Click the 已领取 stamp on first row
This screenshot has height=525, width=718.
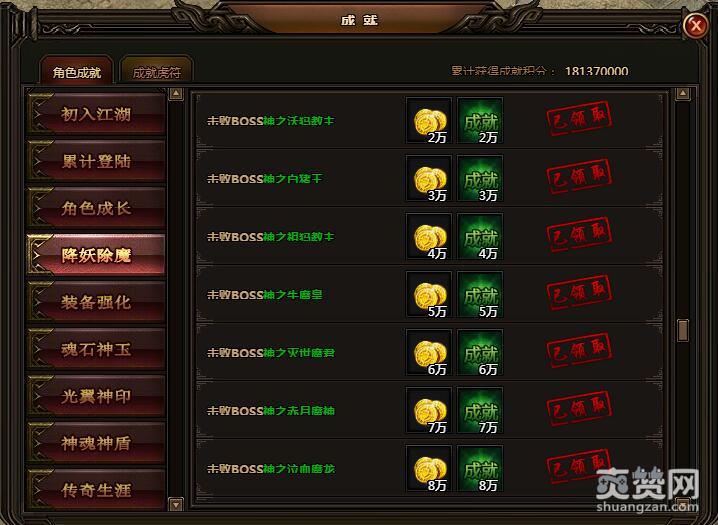click(579, 118)
